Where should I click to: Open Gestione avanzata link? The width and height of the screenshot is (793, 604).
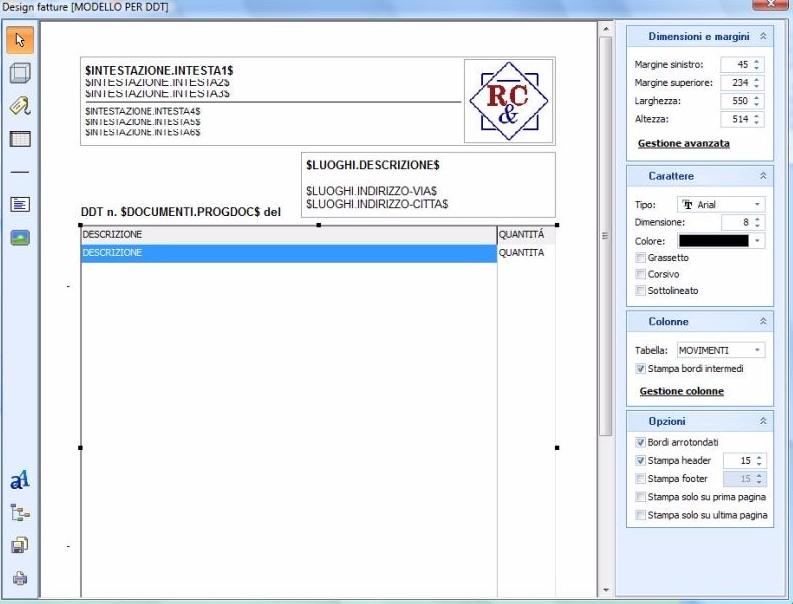pyautogui.click(x=683, y=144)
